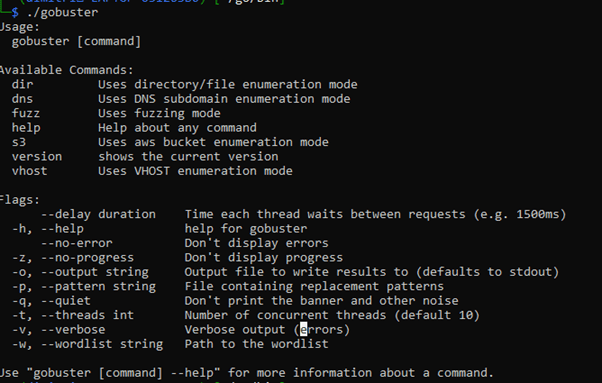602x383 pixels.
Task: Click the '--pattern string' flag
Action: pos(98,286)
